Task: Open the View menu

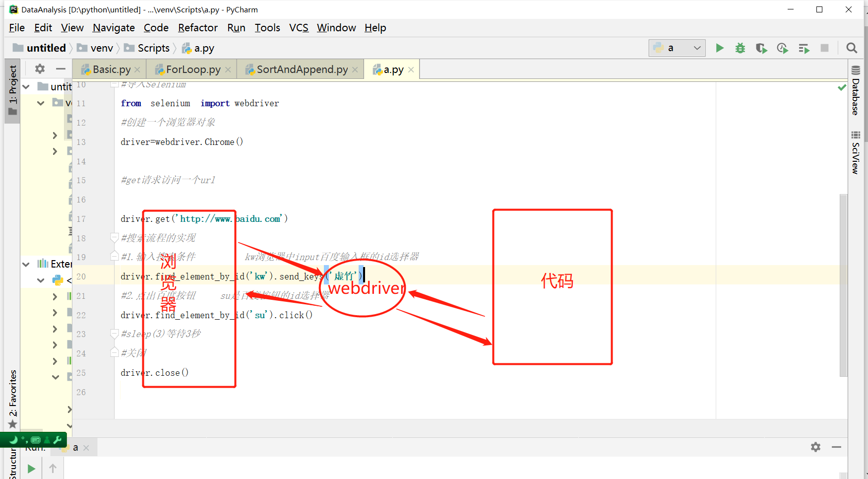Action: tap(72, 28)
